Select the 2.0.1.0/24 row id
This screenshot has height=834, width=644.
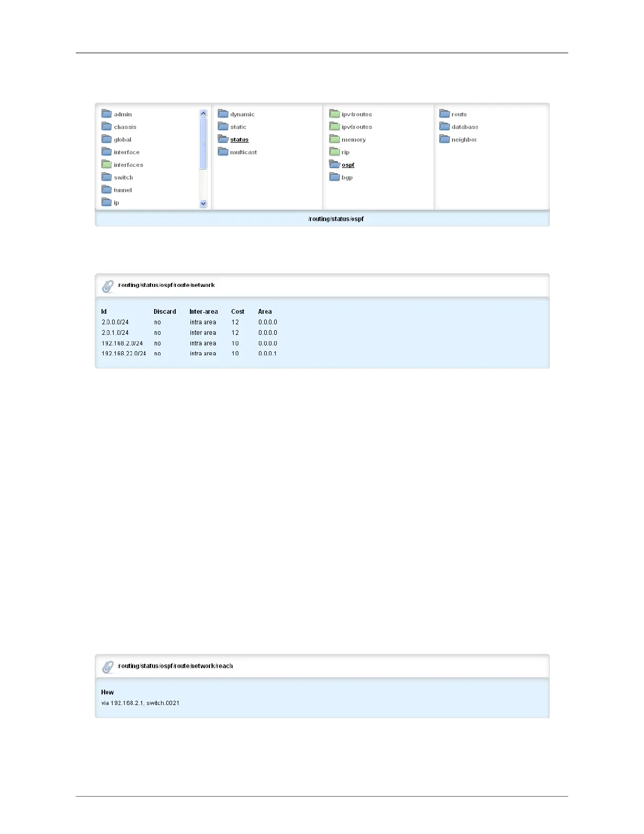[115, 333]
